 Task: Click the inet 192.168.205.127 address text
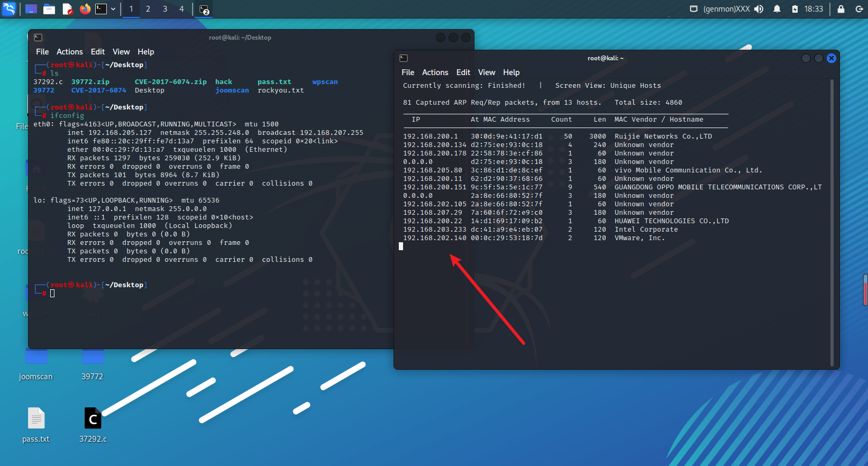pos(109,133)
